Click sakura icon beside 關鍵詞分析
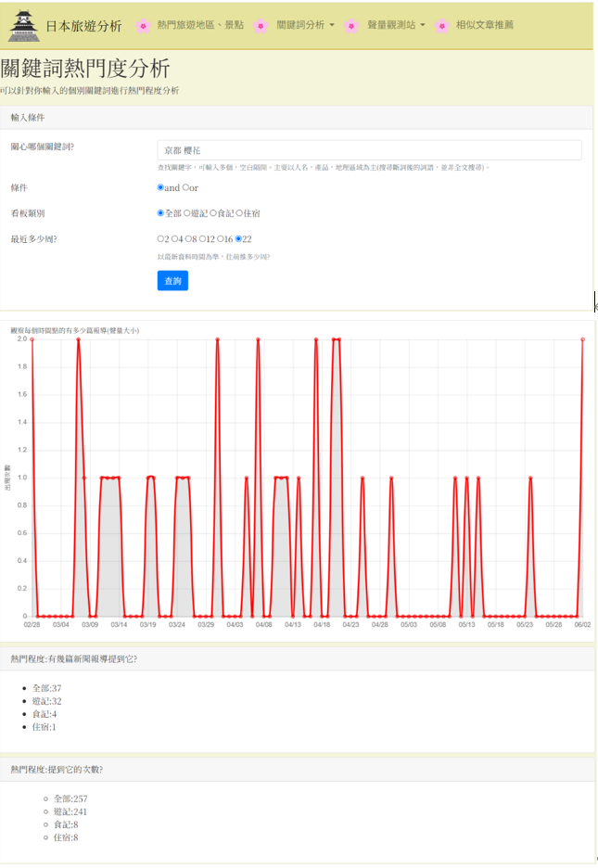This screenshot has width=598, height=868. tap(261, 26)
